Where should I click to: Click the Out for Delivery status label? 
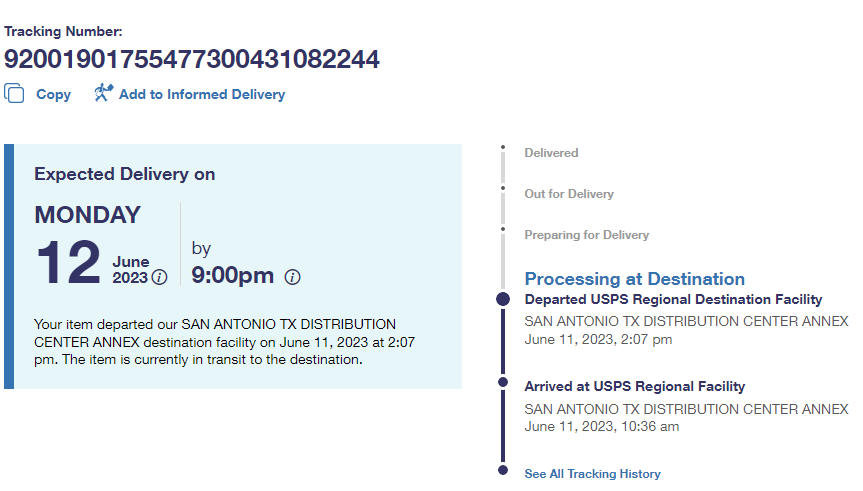569,194
